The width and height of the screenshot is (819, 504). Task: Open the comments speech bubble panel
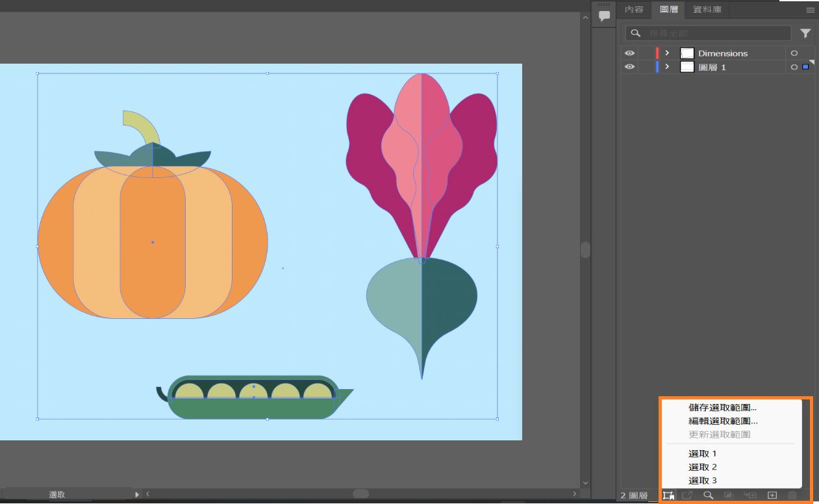tap(605, 16)
